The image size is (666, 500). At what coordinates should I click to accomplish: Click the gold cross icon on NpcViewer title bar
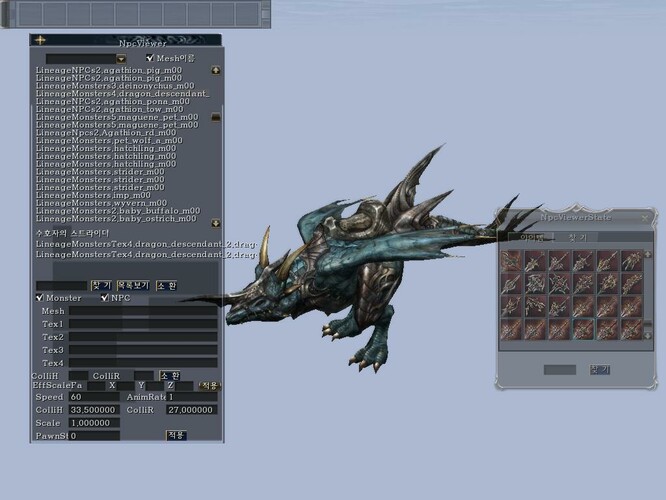[40, 40]
